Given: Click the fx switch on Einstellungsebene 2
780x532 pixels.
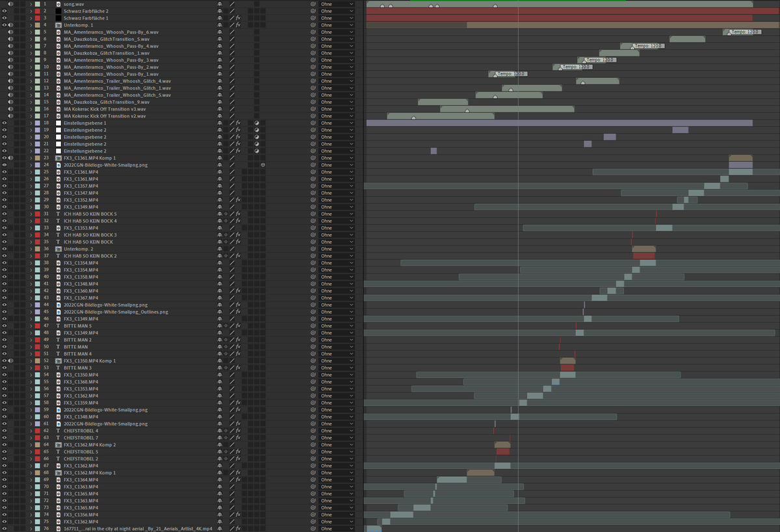Looking at the screenshot, I should click(x=239, y=130).
